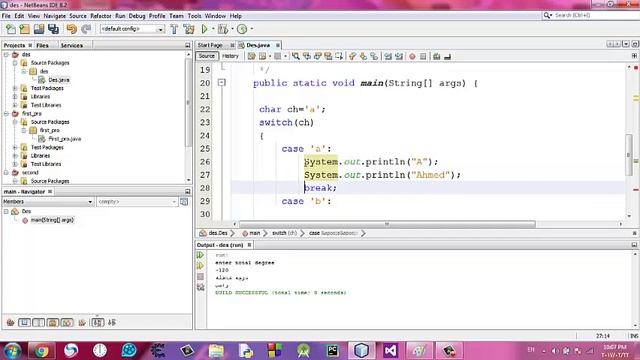Collapse the des project tree node
The height and width of the screenshot is (360, 640).
pos(6,54)
